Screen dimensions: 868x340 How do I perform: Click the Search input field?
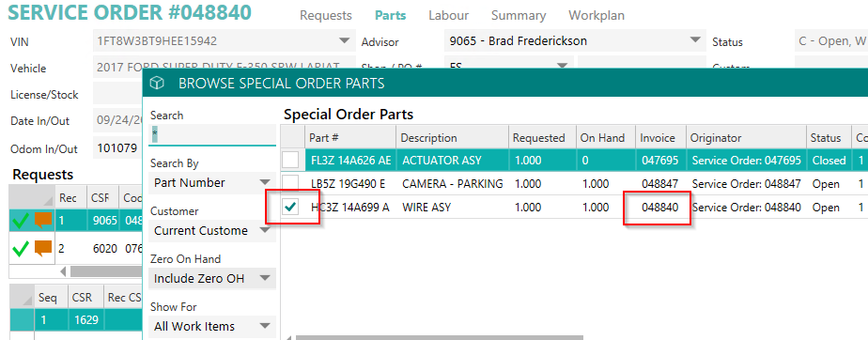click(212, 134)
